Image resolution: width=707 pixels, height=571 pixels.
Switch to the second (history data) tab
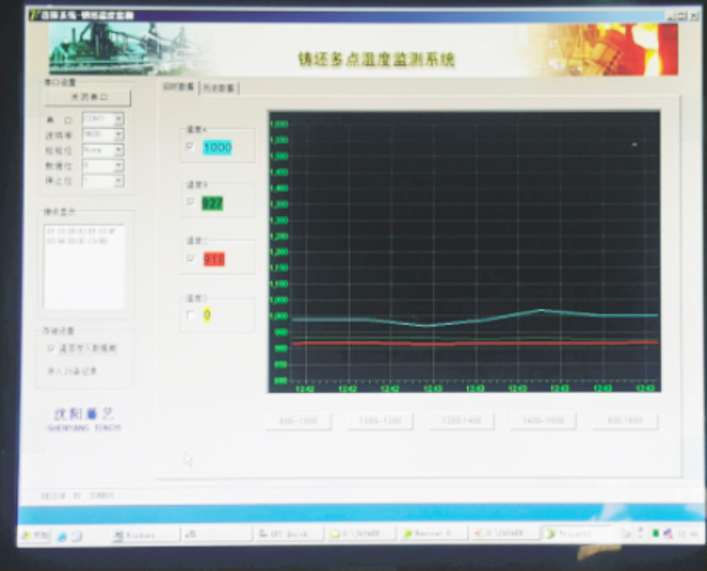219,88
